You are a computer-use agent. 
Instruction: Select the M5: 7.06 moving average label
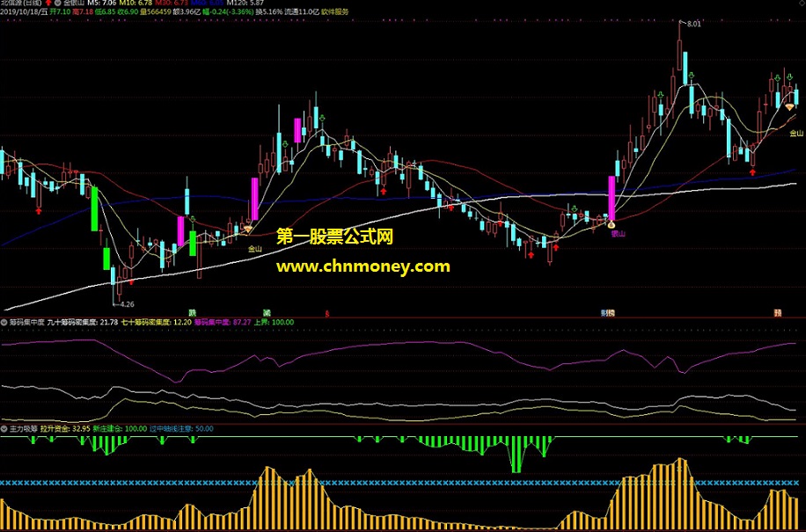(102, 4)
